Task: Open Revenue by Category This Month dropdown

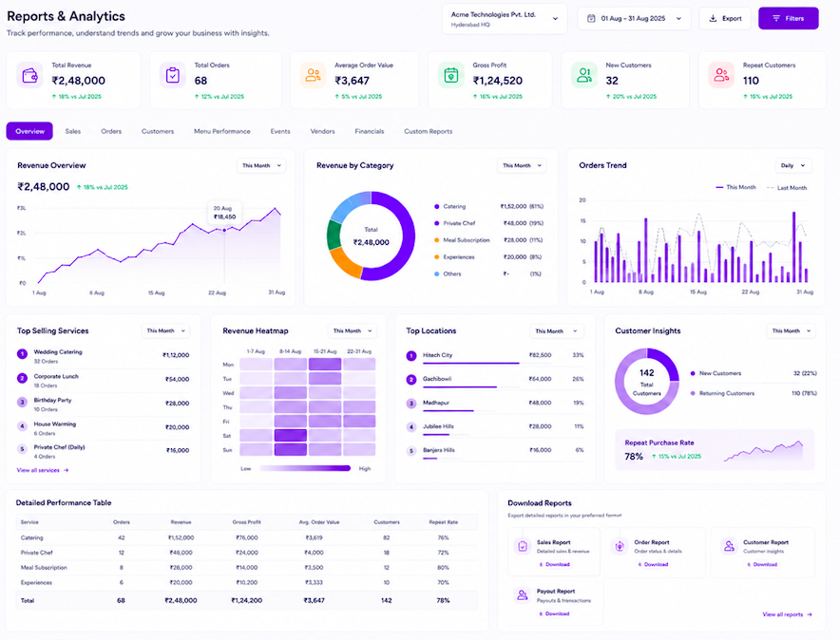Action: click(x=522, y=166)
